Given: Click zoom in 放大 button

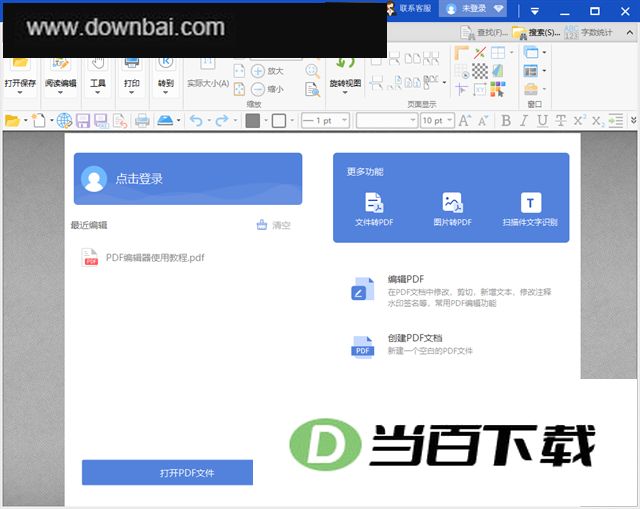Looking at the screenshot, I should 267,71.
